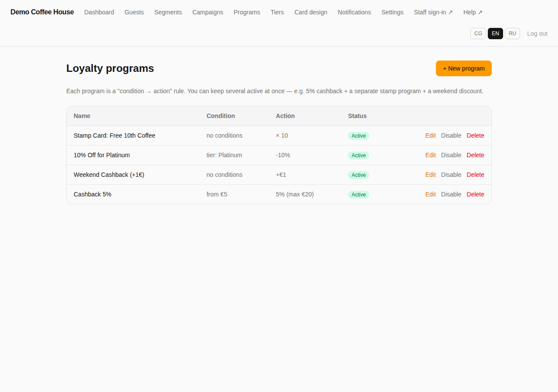Open the Segments page
This screenshot has width=558, height=392.
click(x=168, y=12)
